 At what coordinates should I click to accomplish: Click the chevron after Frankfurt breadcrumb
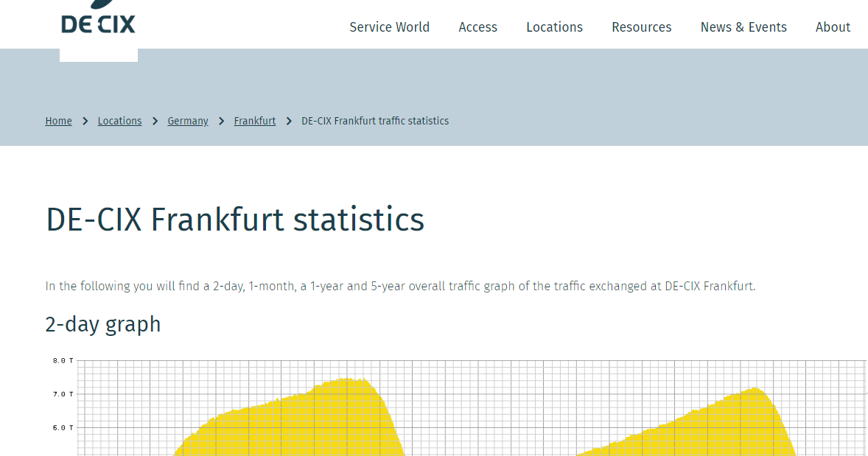point(289,121)
